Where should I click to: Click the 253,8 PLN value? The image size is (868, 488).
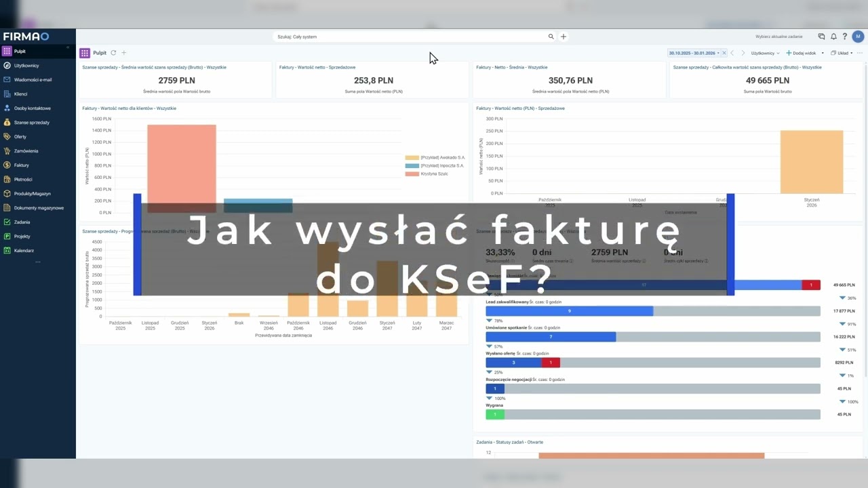[x=374, y=81]
